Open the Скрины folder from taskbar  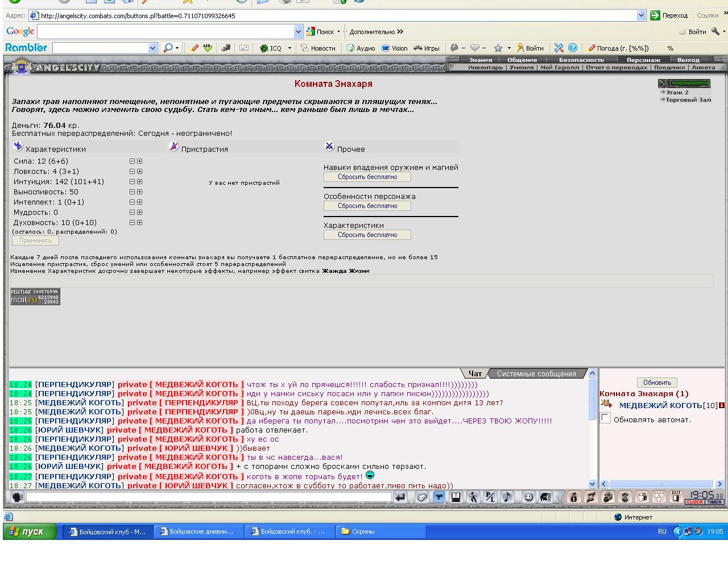[x=381, y=531]
